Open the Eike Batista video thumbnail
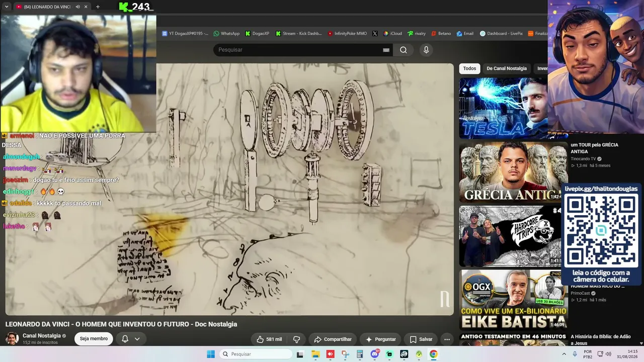Image resolution: width=644 pixels, height=362 pixels. 513,300
